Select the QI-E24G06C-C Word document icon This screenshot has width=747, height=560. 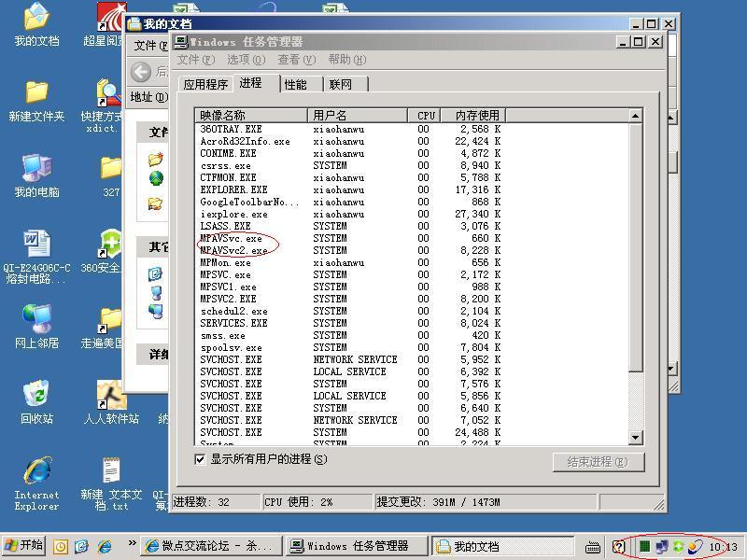pyautogui.click(x=36, y=258)
